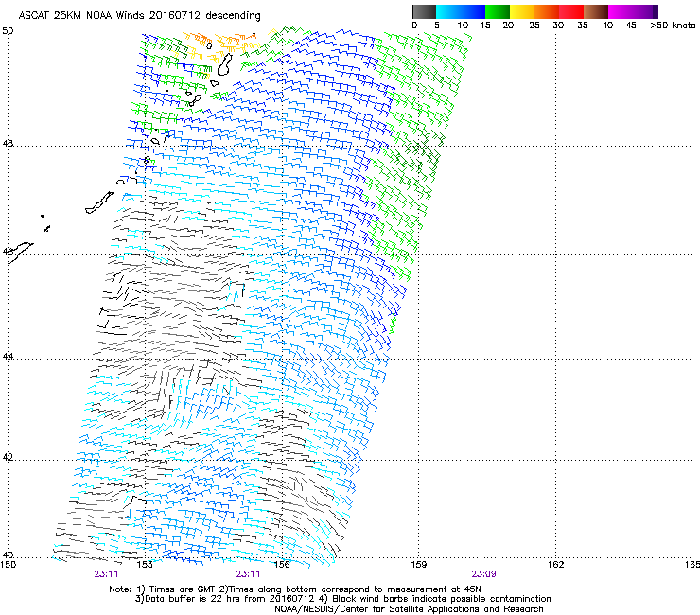Click the legend value "25"
The width and height of the screenshot is (700, 615).
[534, 25]
